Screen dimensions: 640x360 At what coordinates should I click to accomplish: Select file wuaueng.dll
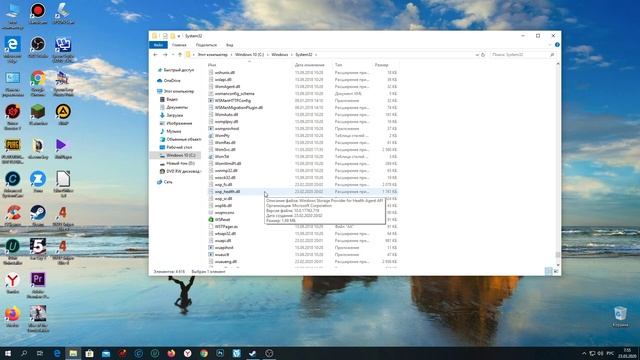click(x=226, y=262)
